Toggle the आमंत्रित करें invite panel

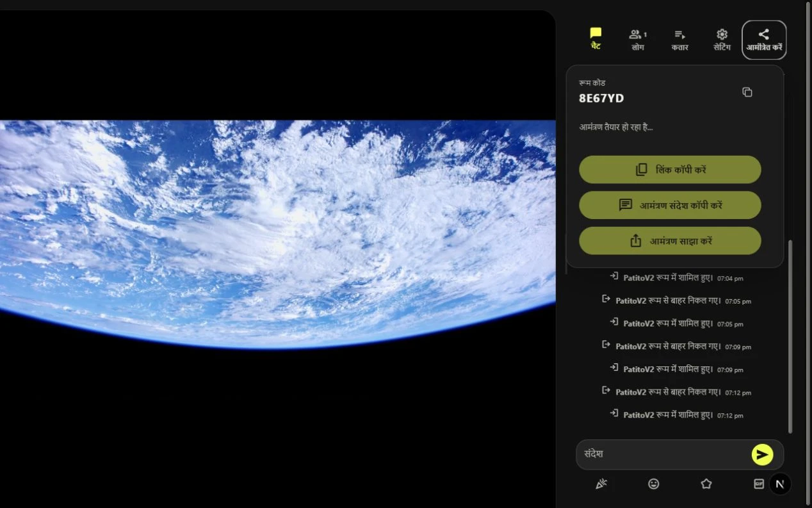pos(764,40)
